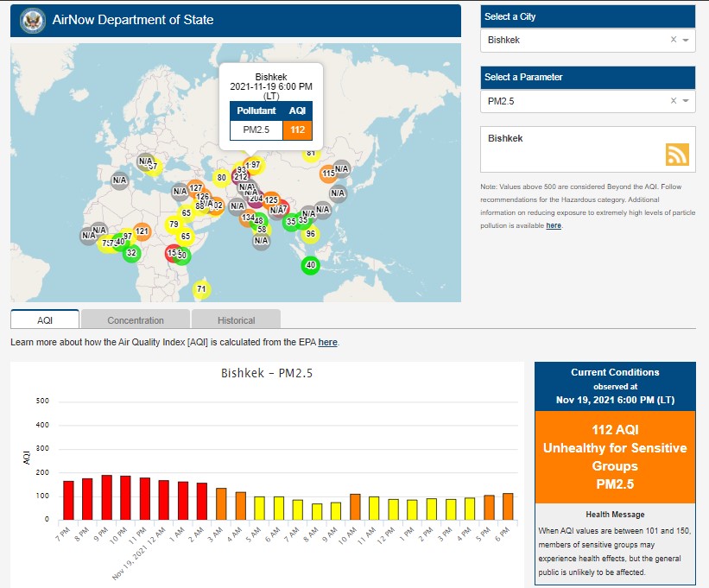Select the yellow 96 map marker
The height and width of the screenshot is (588, 709).
[x=311, y=234]
